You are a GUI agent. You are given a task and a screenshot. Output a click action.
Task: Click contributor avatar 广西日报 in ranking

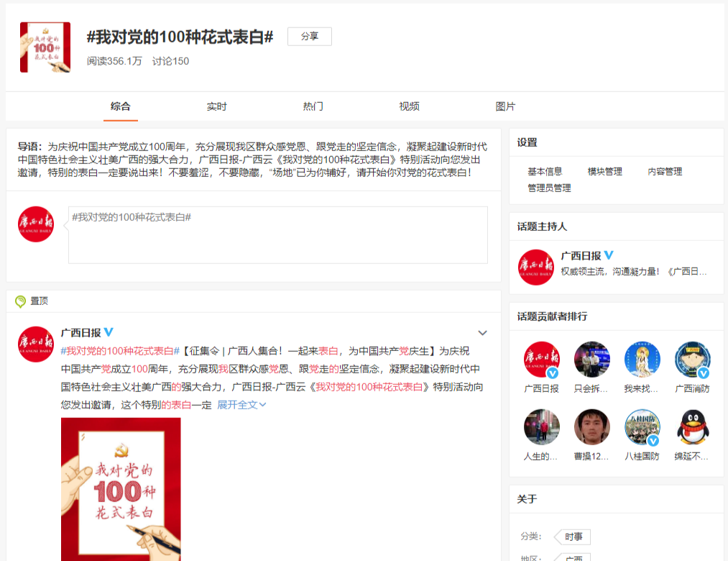(542, 360)
